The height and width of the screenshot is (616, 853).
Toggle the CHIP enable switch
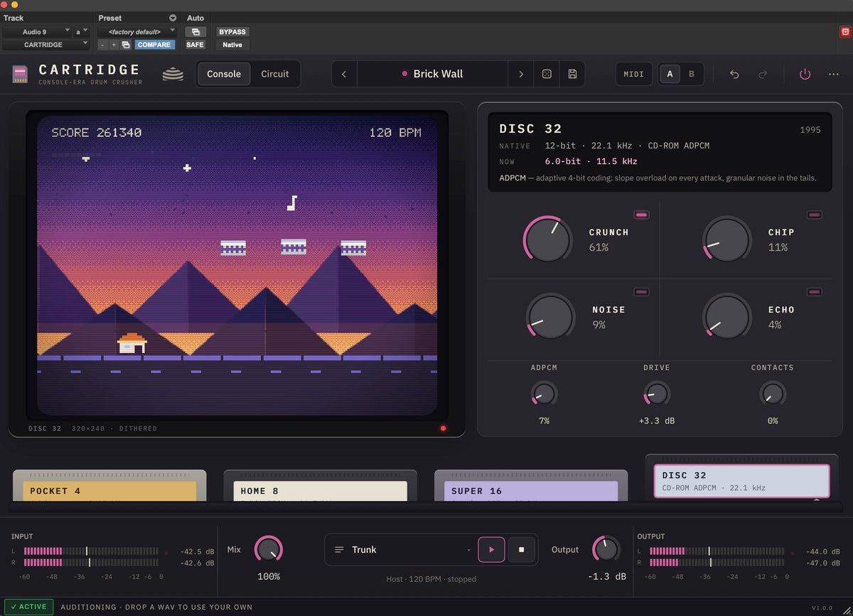coord(815,215)
